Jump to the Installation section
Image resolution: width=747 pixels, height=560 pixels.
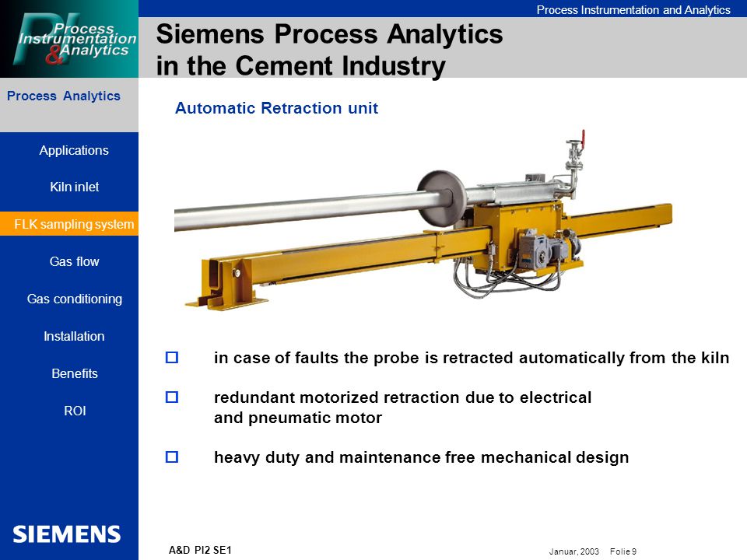(x=74, y=336)
